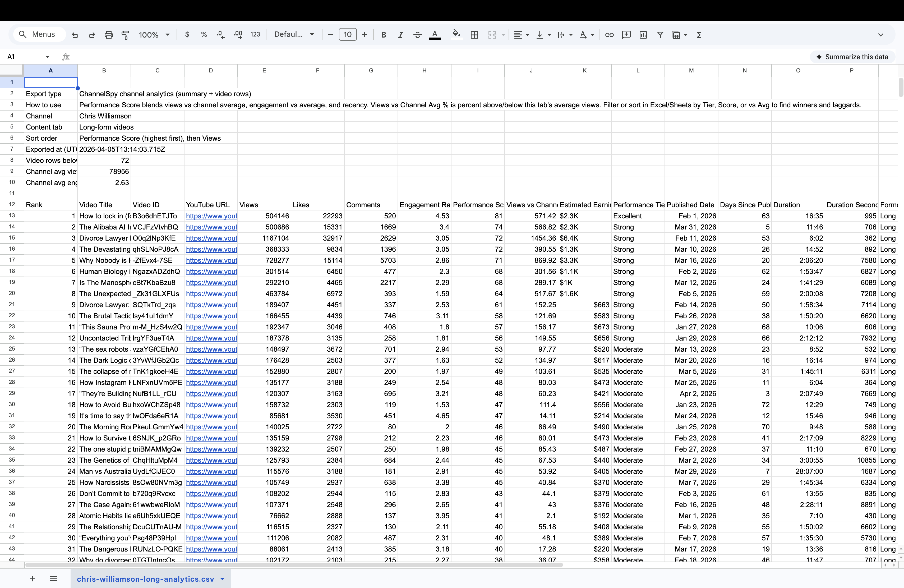904x588 pixels.
Task: Select the paint format roller
Action: (x=125, y=35)
